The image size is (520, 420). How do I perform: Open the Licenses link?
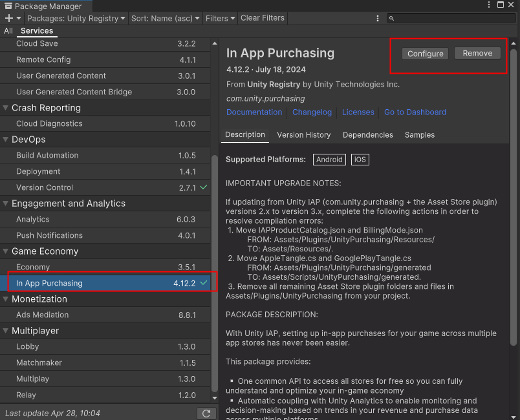click(x=358, y=112)
